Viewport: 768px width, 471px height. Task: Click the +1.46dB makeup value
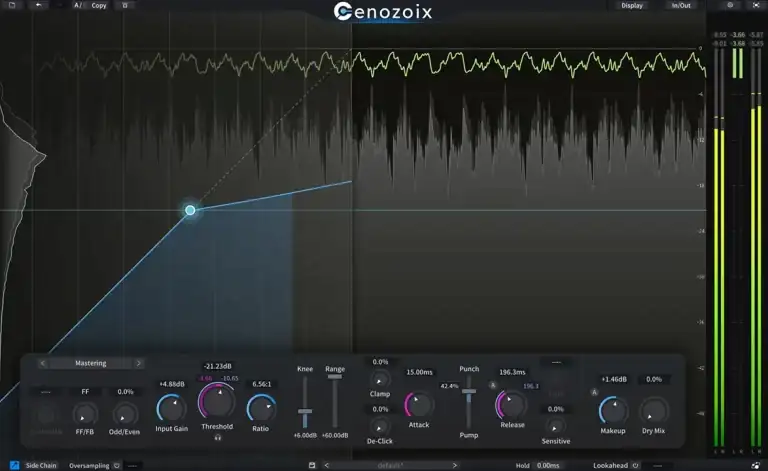click(x=614, y=379)
